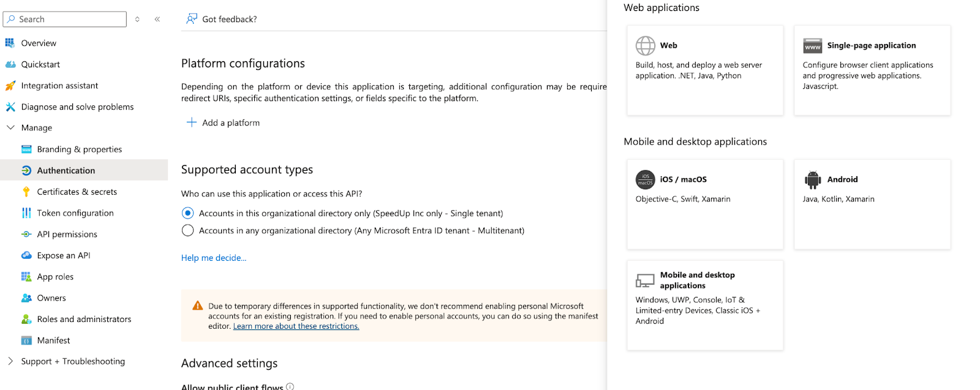This screenshot has height=390, width=980.
Task: Select multitenant any organizational directory option
Action: [x=188, y=230]
